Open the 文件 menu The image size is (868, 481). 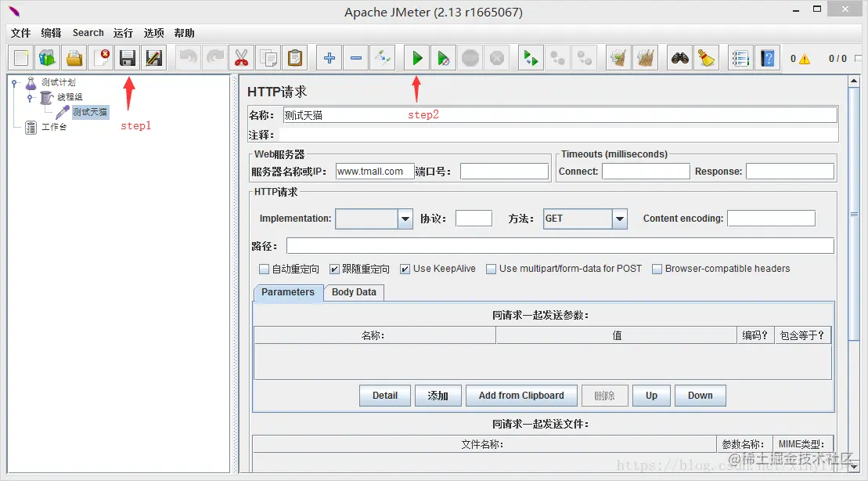point(20,33)
